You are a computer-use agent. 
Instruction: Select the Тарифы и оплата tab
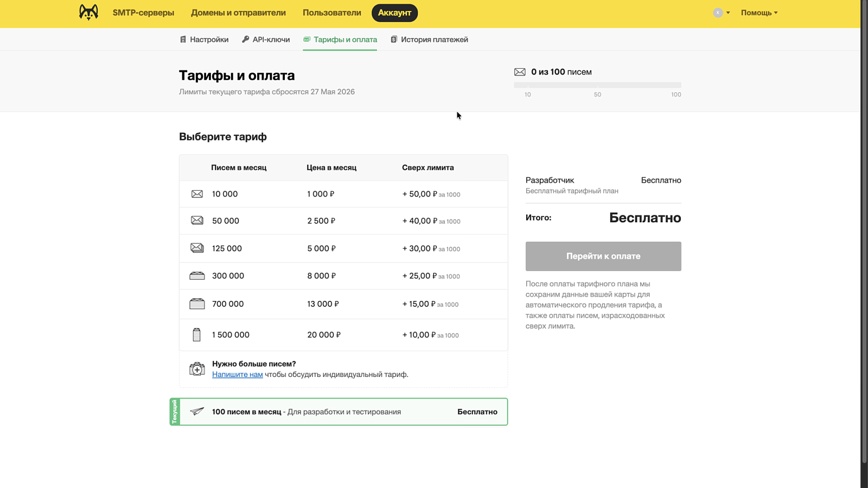[x=340, y=40]
